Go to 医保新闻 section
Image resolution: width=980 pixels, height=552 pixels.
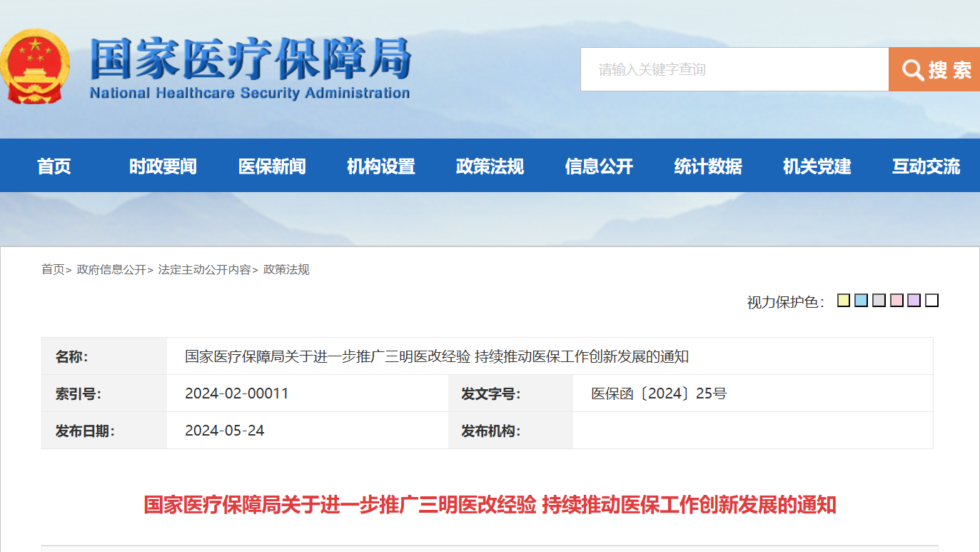[x=272, y=166]
